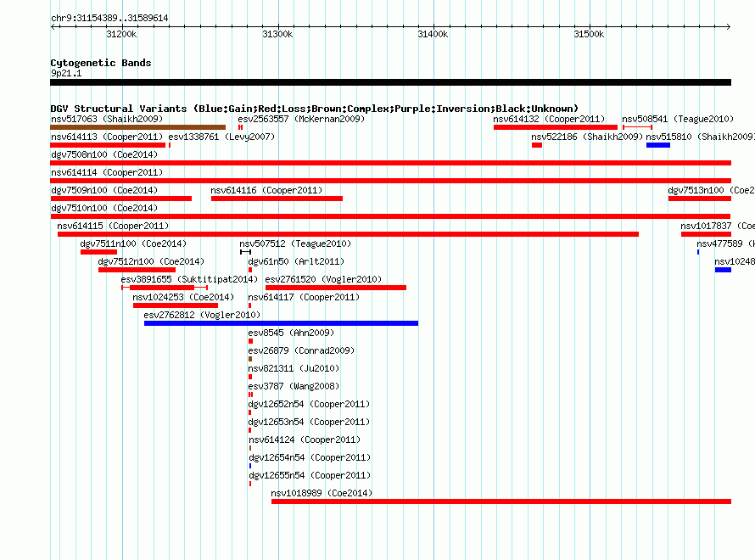The image size is (755, 560).
Task: Select the black 9p21.1 cytogenetic band bar
Action: coord(390,82)
